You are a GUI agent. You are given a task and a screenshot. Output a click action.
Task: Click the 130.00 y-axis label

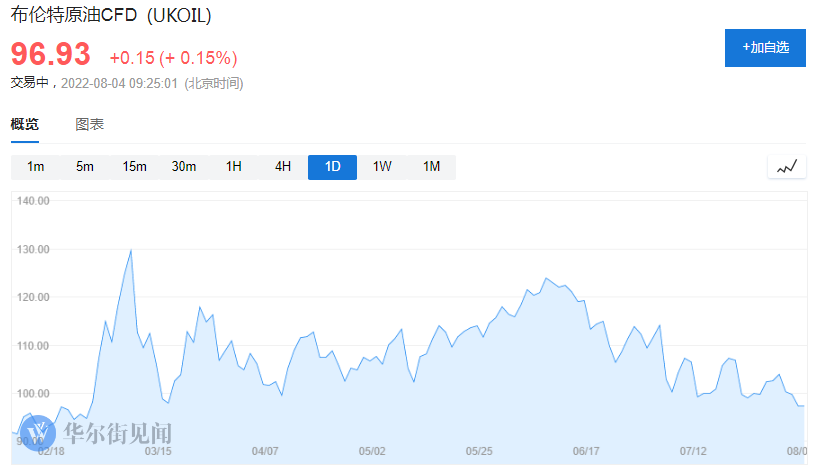coord(33,249)
